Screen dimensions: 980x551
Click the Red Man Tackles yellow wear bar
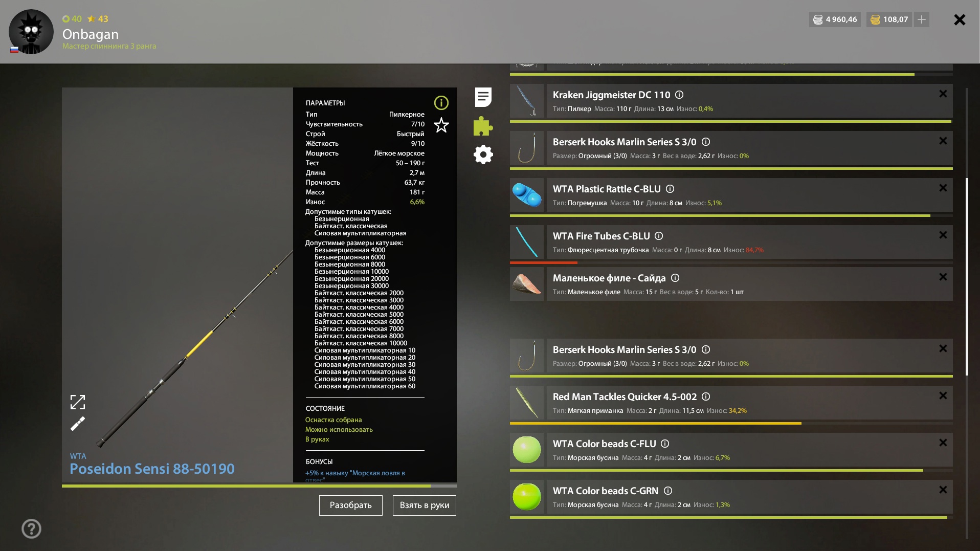(656, 423)
